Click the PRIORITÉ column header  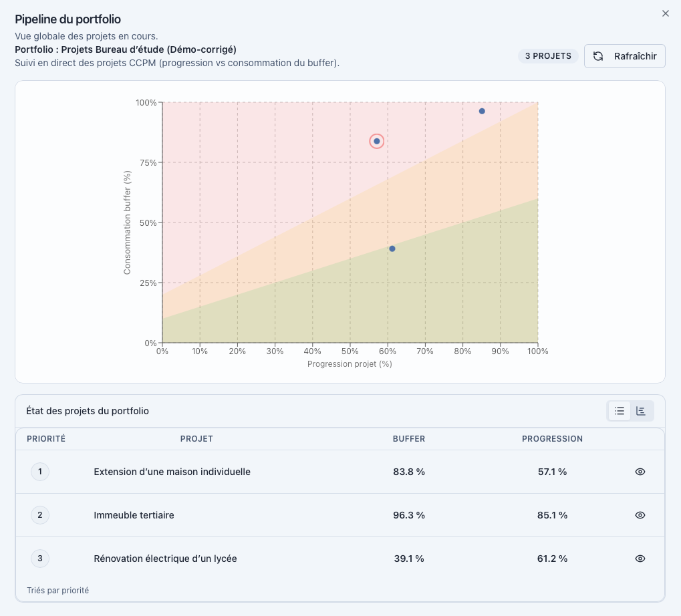tap(46, 439)
